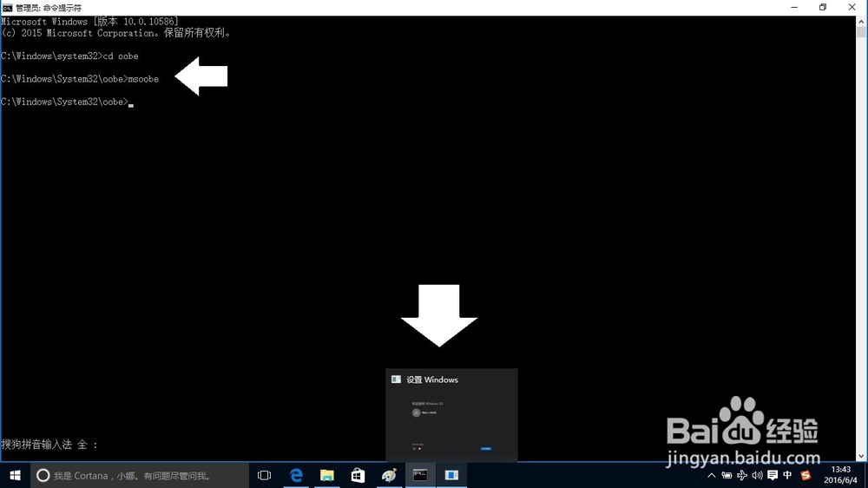Open the volume control tray icon
868x488 pixels.
tap(757, 475)
